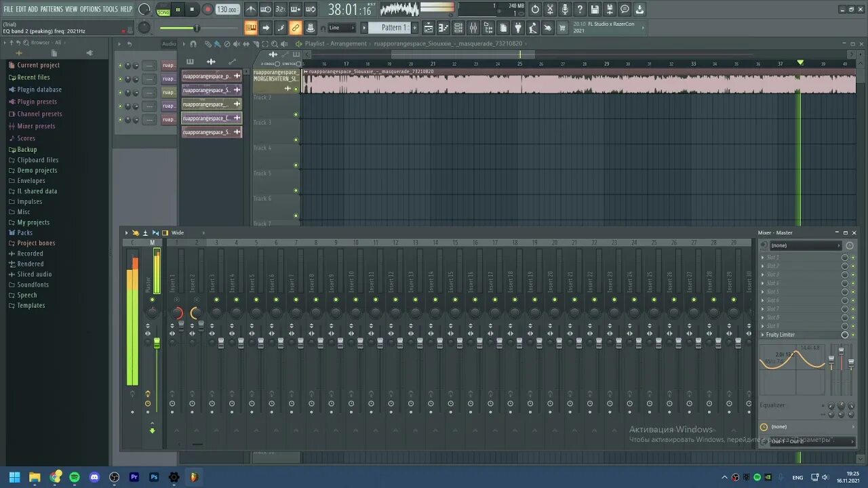Select the Recent files browser item
This screenshot has width=868, height=488.
pos(33,77)
